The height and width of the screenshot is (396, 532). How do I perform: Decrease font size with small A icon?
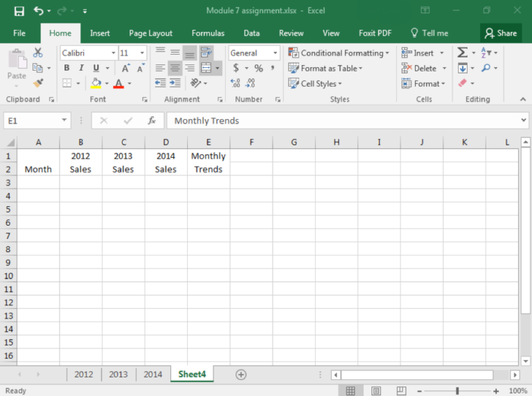click(141, 68)
